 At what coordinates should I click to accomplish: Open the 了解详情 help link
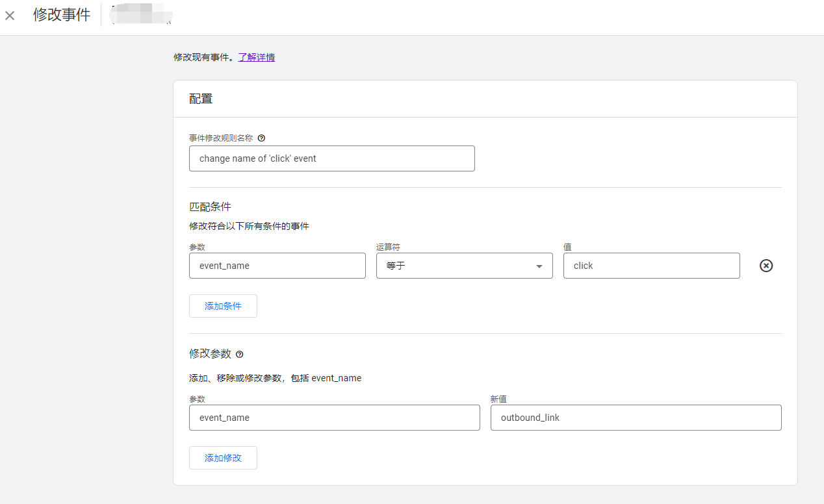256,57
